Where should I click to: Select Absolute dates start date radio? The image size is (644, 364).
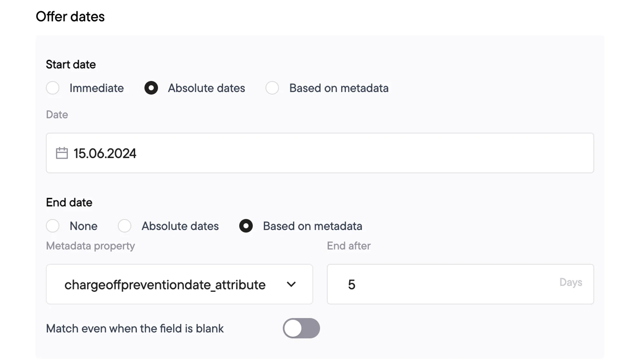(151, 88)
